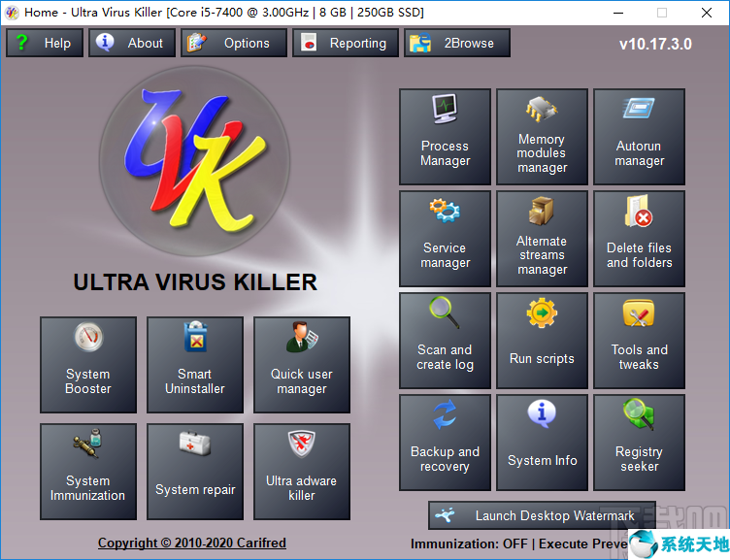Click the v10.17.3.0 version label
Viewport: 730px width, 560px height.
point(655,45)
